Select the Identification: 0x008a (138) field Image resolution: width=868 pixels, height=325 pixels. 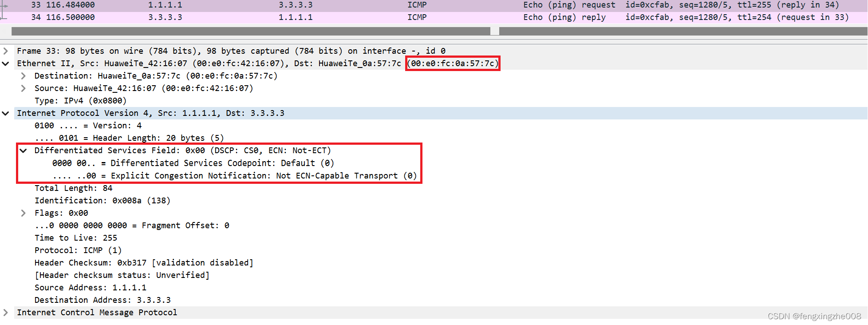(103, 201)
